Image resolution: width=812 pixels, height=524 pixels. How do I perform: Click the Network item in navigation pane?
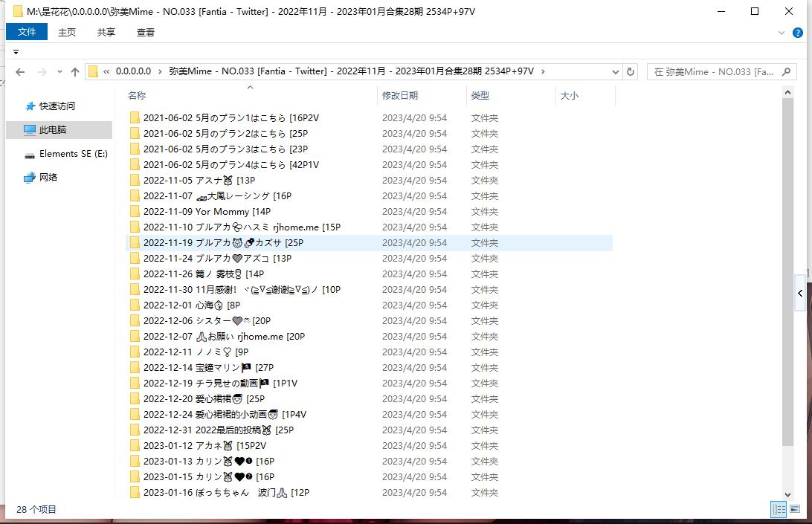[48, 178]
